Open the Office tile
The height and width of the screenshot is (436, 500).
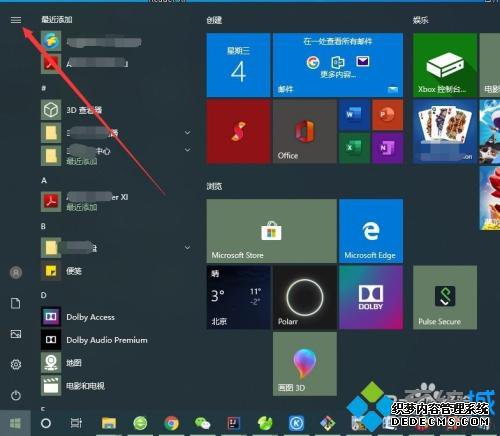point(305,131)
